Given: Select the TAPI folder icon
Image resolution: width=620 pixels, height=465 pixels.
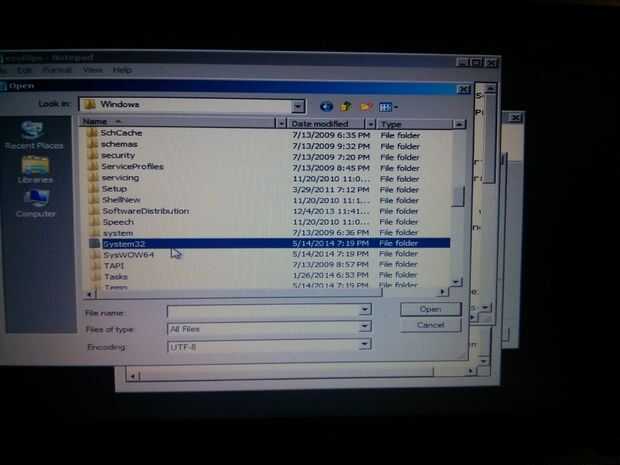Looking at the screenshot, I should [96, 265].
